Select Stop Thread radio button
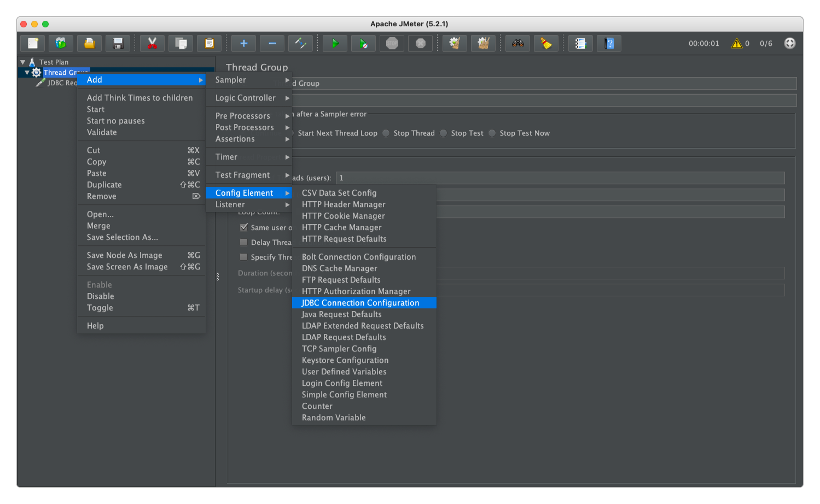This screenshot has height=504, width=820. click(386, 133)
